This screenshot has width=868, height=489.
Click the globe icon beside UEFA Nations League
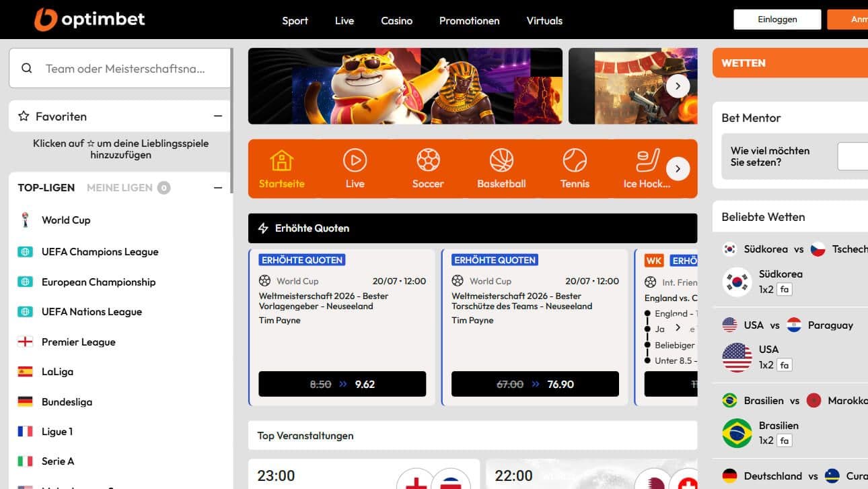click(x=25, y=312)
